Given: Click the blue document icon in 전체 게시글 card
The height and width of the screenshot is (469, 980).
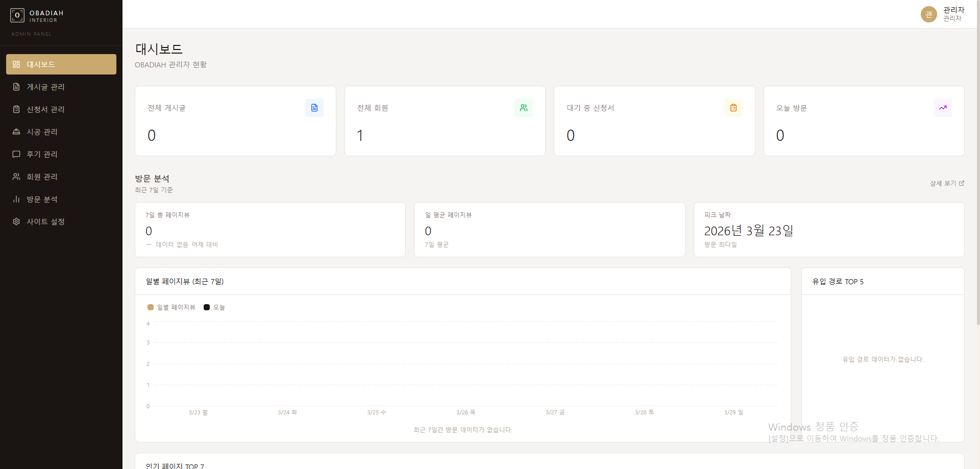Looking at the screenshot, I should click(x=314, y=108).
